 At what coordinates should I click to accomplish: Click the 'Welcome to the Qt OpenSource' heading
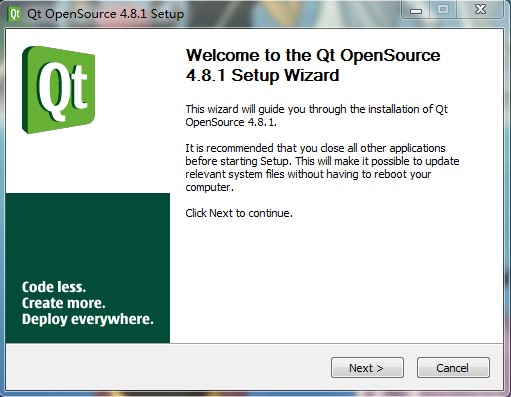click(x=313, y=65)
